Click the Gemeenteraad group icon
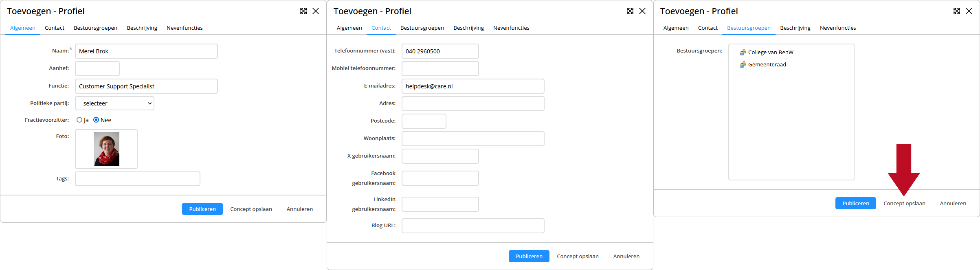980x270 pixels. tap(743, 64)
